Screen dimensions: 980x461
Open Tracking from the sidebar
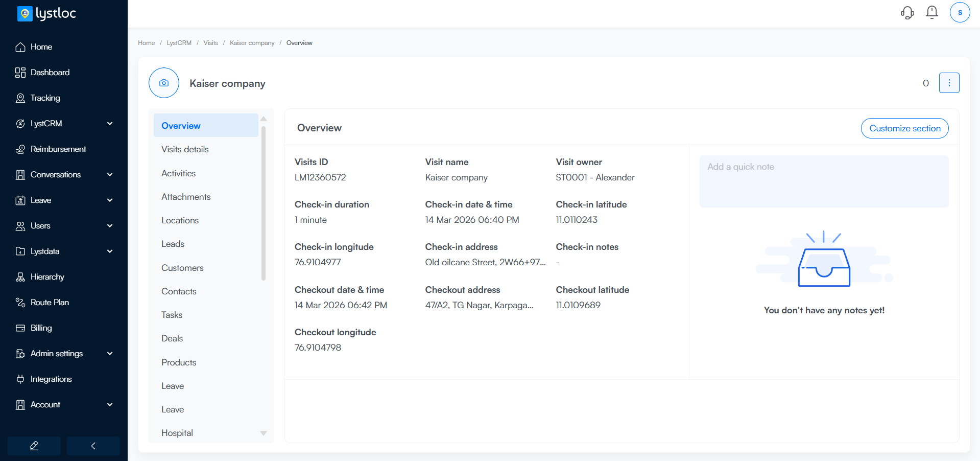(x=45, y=98)
